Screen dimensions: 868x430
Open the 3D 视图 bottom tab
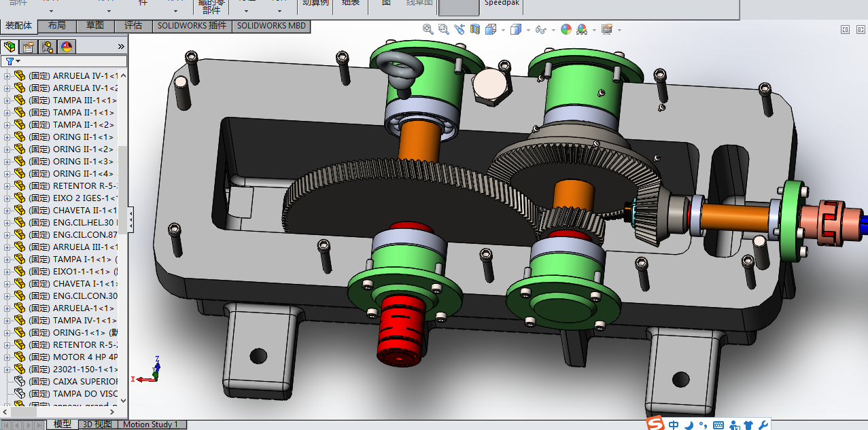pos(98,424)
